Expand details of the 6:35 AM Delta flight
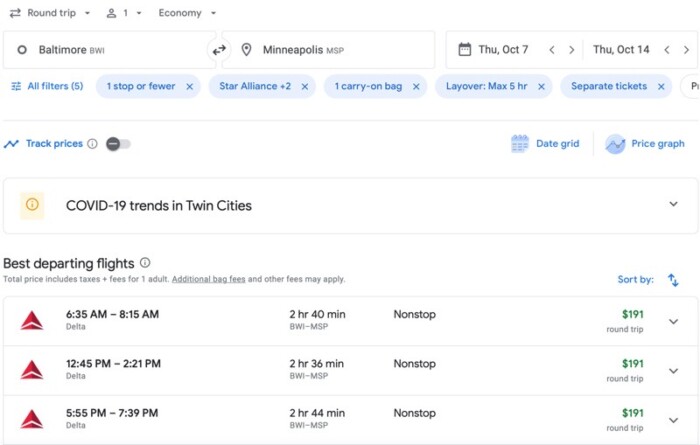Viewport: 700px width, 445px height. (673, 321)
